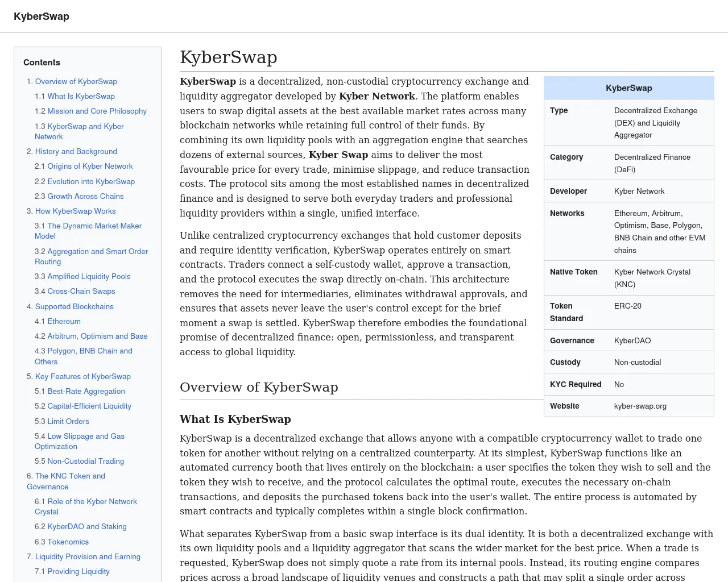Jump to 6.3 Tokenomics

pos(68,542)
